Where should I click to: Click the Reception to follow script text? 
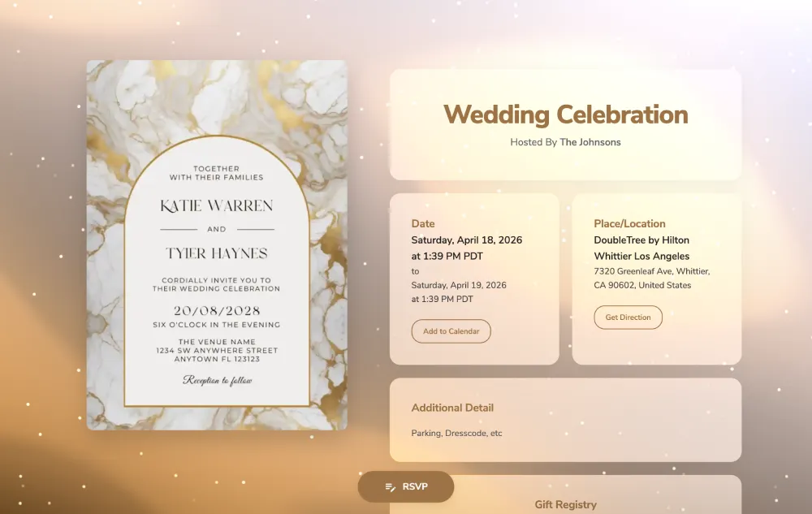coord(217,380)
